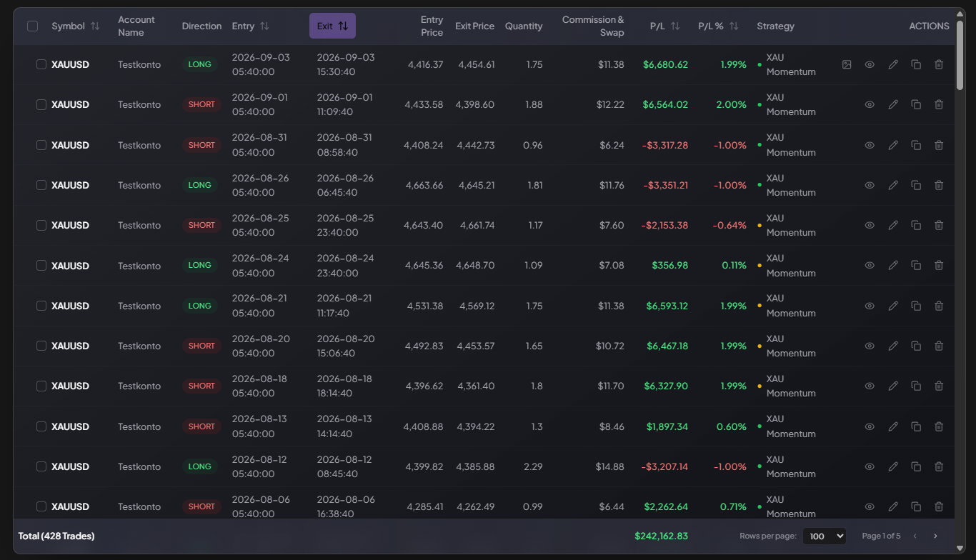Image resolution: width=976 pixels, height=560 pixels.
Task: Check the box for the 2026-08-31 trade
Action: [x=41, y=145]
